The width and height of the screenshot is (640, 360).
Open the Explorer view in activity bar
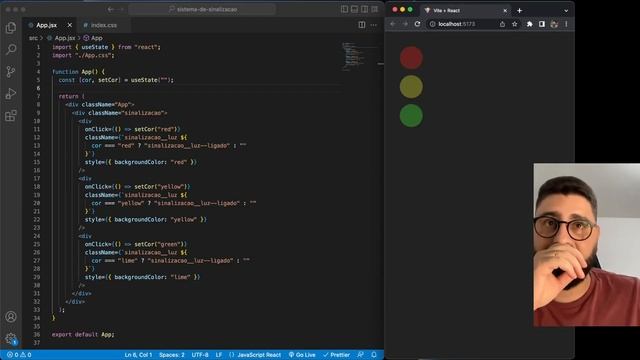point(11,27)
